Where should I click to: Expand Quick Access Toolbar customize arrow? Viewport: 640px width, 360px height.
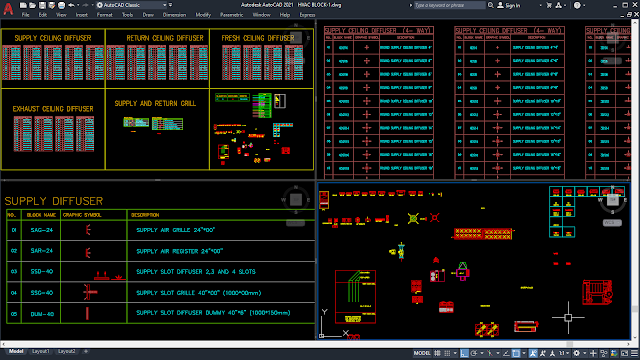pyautogui.click(x=171, y=5)
